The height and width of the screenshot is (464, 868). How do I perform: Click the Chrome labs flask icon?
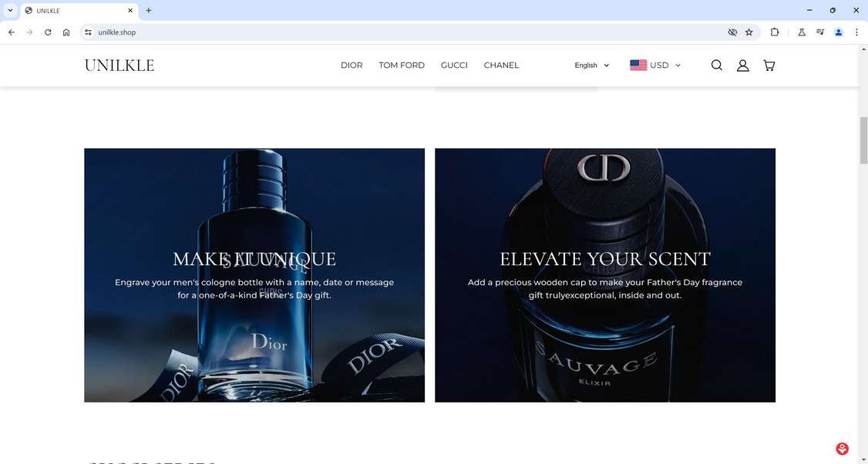[801, 32]
